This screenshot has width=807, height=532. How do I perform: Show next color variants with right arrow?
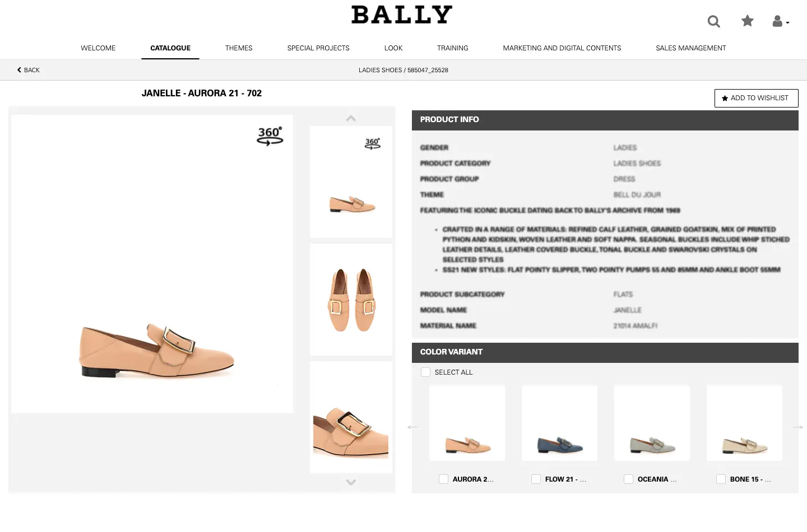click(798, 427)
